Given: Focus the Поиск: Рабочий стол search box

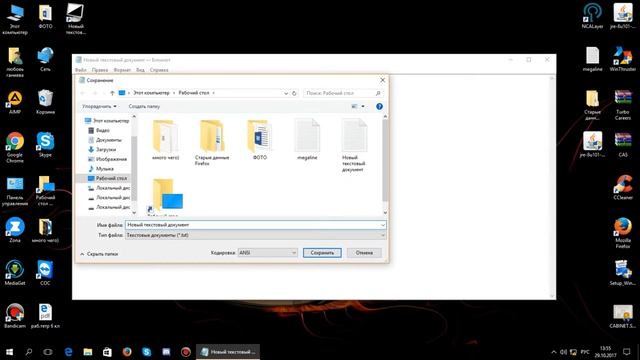Looking at the screenshot, I should pos(343,93).
